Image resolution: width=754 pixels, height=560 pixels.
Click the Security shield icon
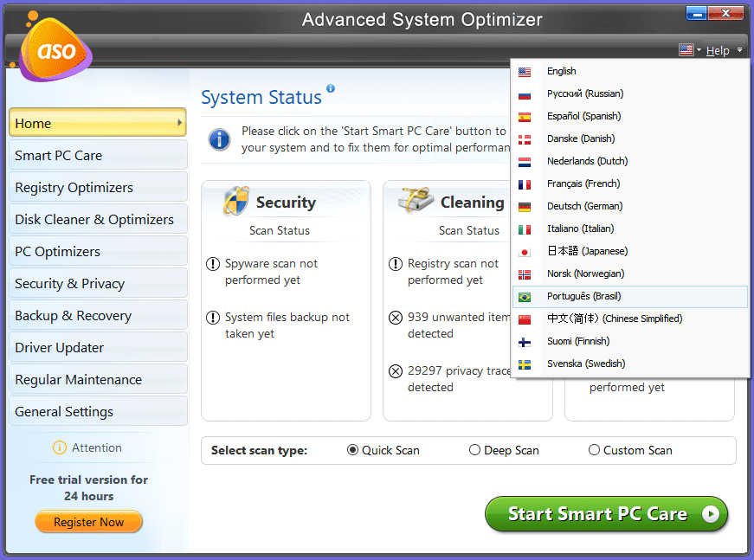pyautogui.click(x=236, y=201)
